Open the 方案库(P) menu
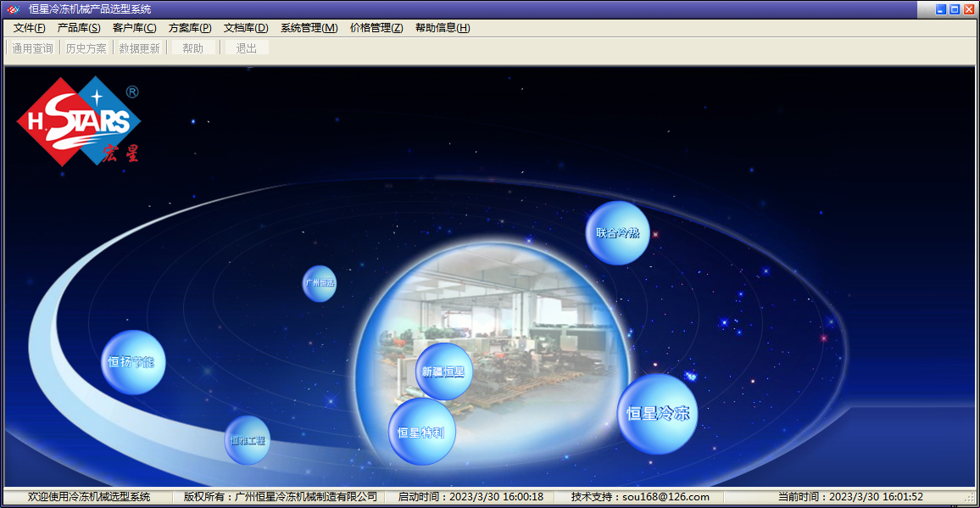This screenshot has width=980, height=508. click(x=190, y=28)
